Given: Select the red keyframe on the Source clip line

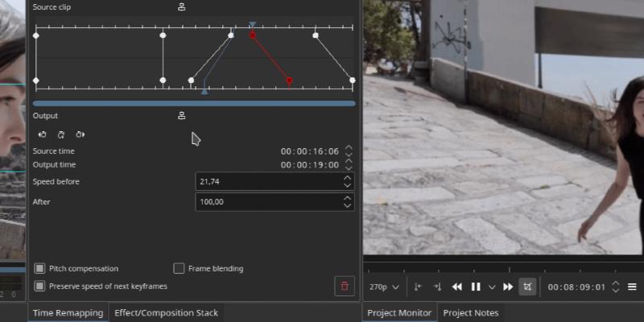Looking at the screenshot, I should (253, 35).
